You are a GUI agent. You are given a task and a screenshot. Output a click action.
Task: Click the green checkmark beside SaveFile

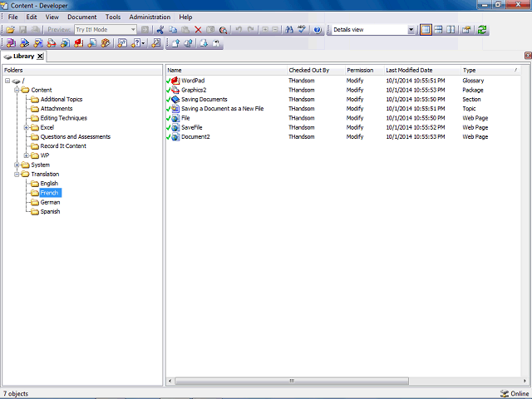tap(168, 127)
